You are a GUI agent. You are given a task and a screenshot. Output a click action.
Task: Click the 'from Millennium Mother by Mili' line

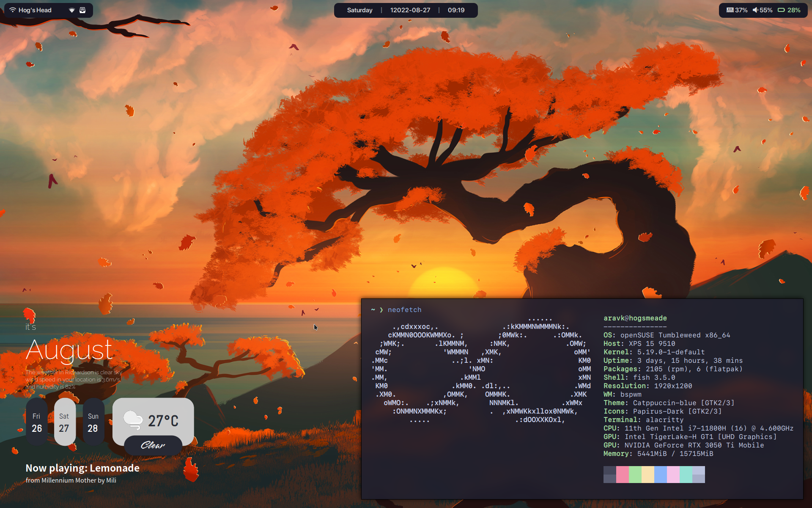click(x=71, y=480)
